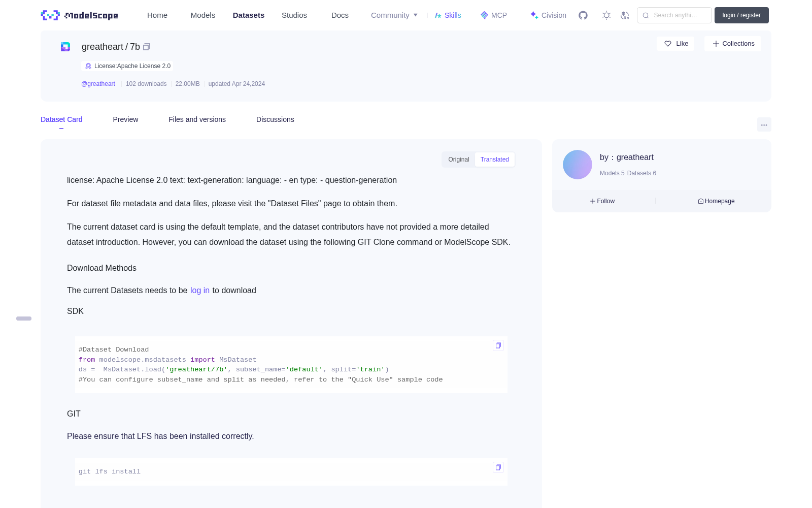Expand the Community dropdown menu
The width and height of the screenshot is (812, 508).
coord(394,15)
